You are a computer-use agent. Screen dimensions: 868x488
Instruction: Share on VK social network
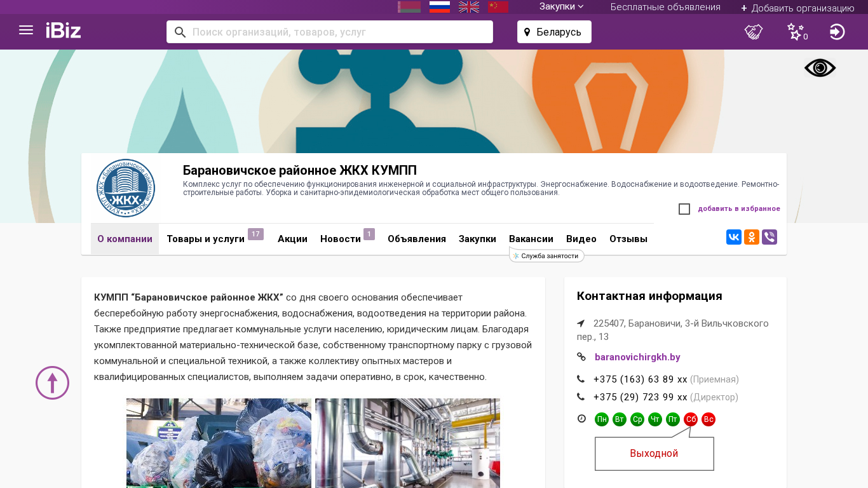[734, 237]
